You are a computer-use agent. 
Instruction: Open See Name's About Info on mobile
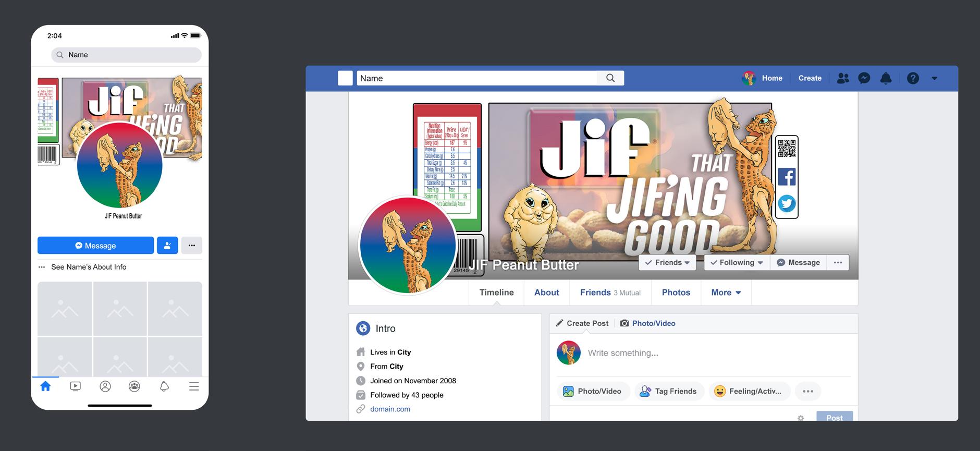click(89, 267)
